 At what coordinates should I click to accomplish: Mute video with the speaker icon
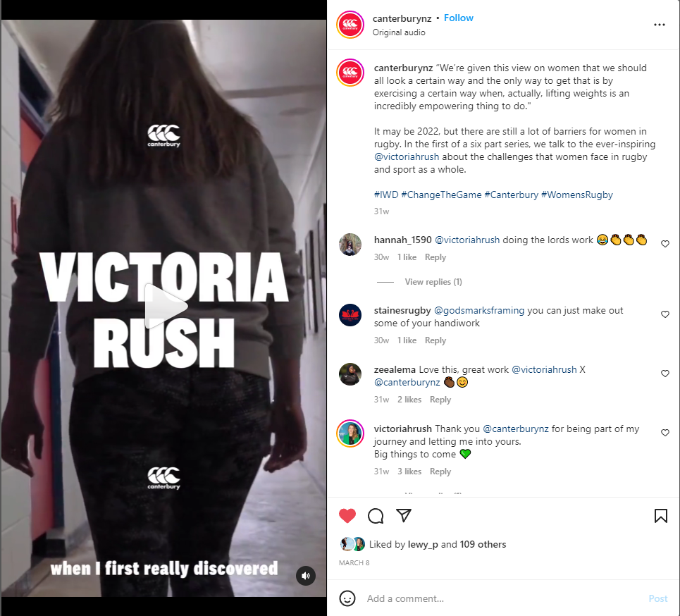[306, 576]
